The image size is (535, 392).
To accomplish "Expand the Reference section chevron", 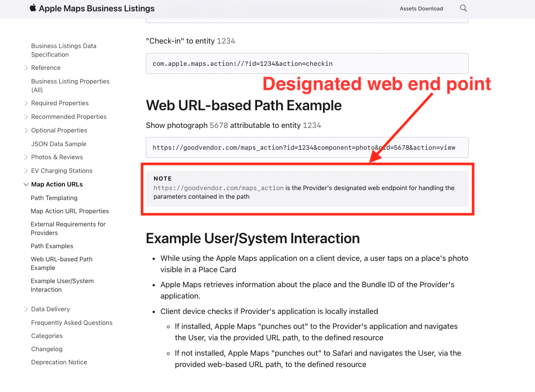I will tap(26, 68).
